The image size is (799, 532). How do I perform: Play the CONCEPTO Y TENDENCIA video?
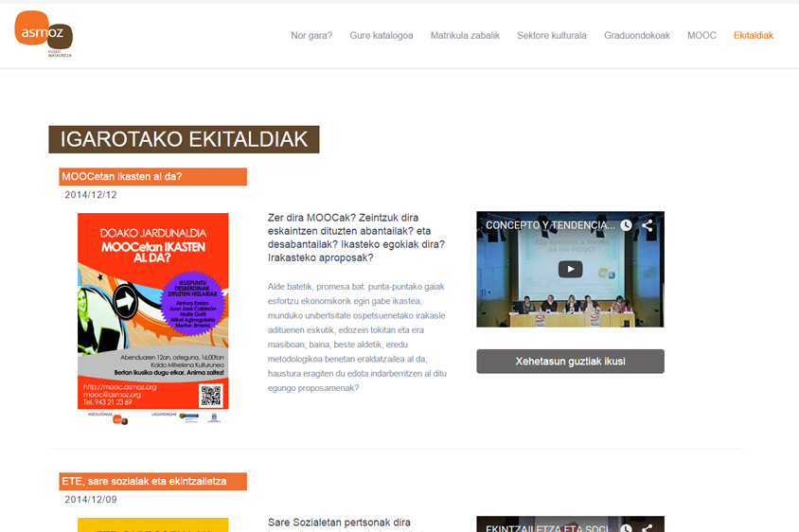coord(570,269)
